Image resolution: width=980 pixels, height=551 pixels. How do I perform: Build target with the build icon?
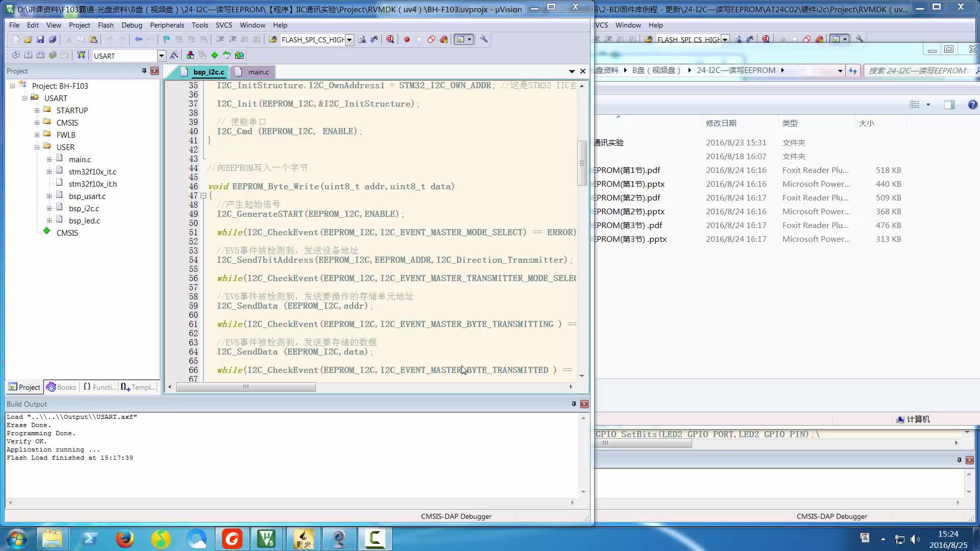(x=28, y=55)
